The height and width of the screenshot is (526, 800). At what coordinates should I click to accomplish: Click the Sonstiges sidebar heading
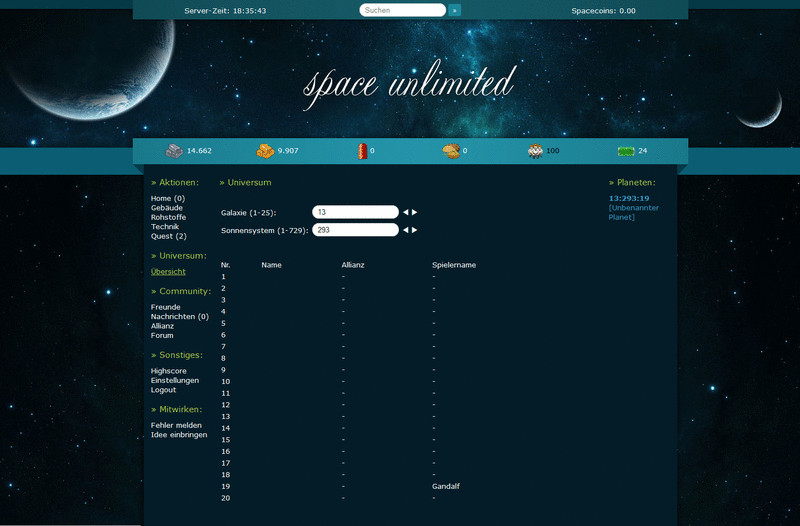click(177, 355)
